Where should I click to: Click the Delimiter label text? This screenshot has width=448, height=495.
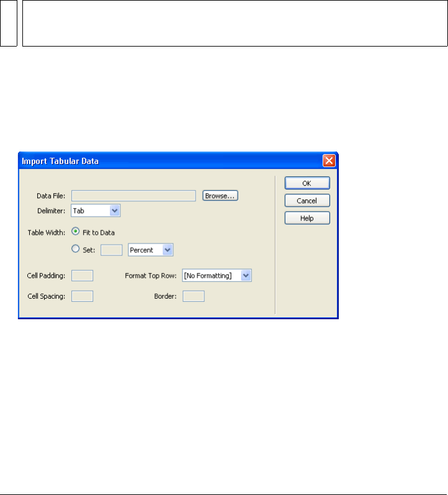[51, 211]
